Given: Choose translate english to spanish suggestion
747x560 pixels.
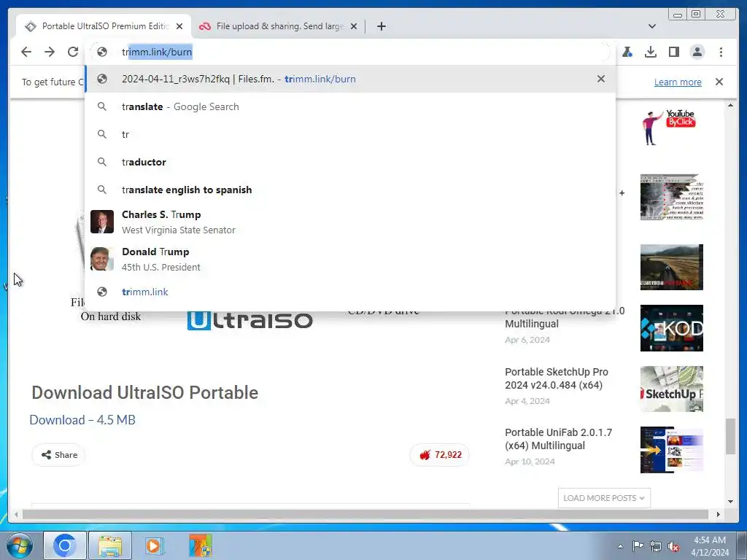Looking at the screenshot, I should point(350,190).
